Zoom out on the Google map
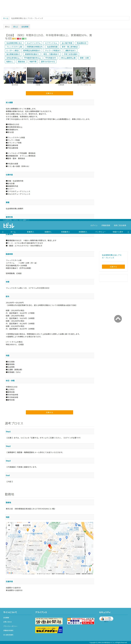The width and height of the screenshot is (131, 644). (x=9, y=530)
